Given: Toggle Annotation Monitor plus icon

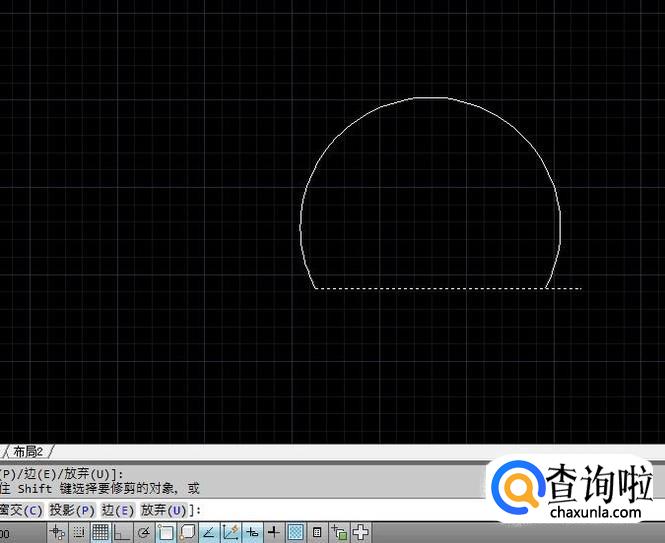Looking at the screenshot, I should [x=360, y=532].
